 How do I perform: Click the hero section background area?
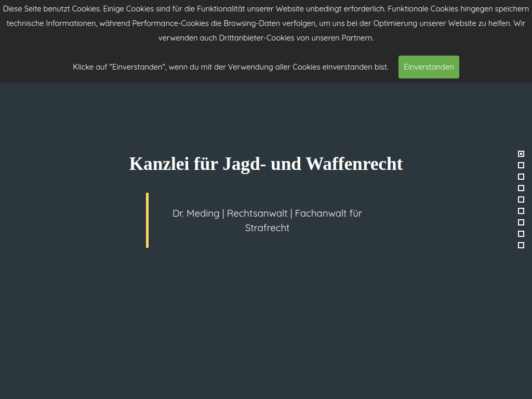click(266, 312)
